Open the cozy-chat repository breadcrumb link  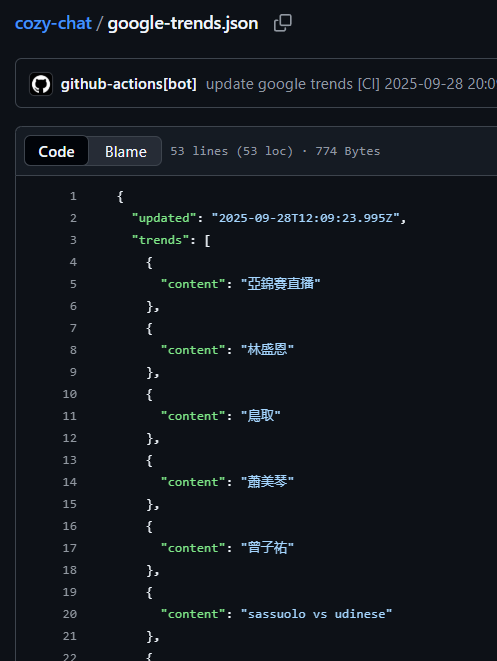point(53,23)
